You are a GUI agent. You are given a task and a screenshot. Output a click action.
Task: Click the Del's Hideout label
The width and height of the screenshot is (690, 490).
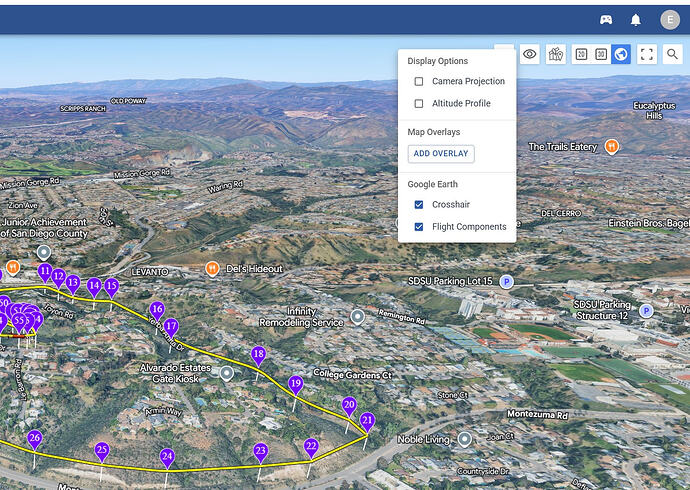[x=254, y=269]
